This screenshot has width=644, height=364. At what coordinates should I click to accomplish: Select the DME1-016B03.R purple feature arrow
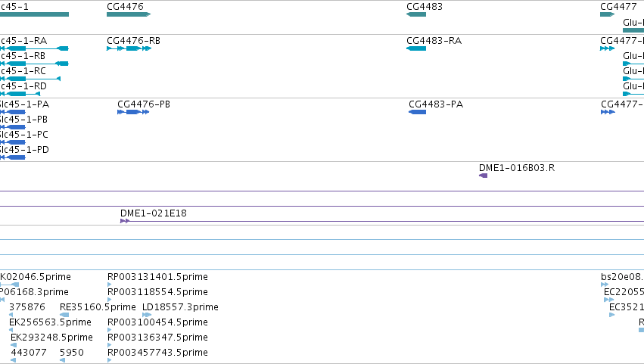[x=483, y=176]
